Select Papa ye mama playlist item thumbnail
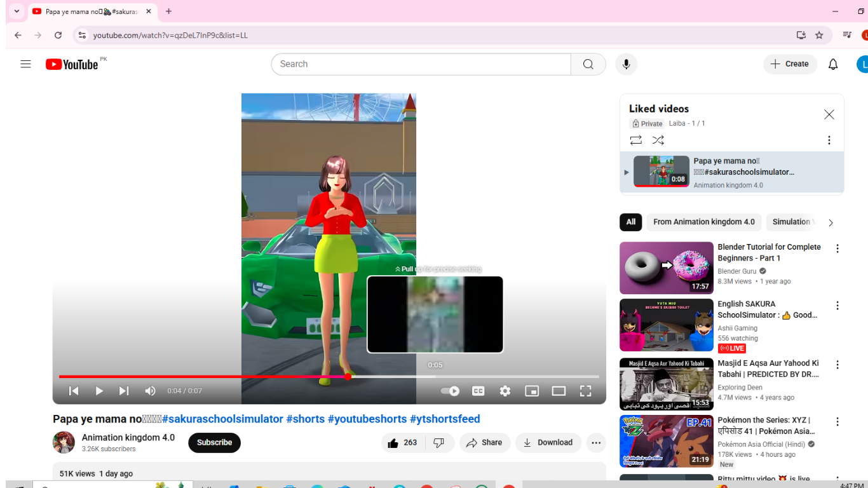Screen dimensions: 868x488 click(x=661, y=172)
